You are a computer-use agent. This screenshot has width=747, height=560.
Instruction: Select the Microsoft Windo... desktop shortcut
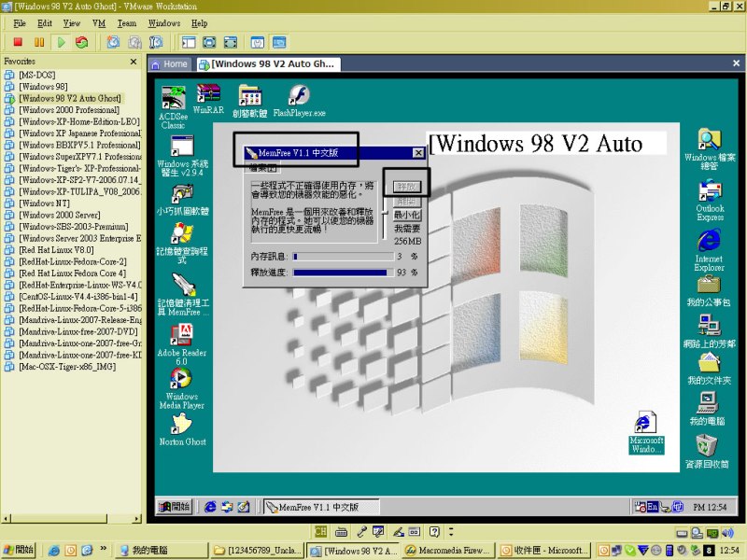click(x=646, y=432)
